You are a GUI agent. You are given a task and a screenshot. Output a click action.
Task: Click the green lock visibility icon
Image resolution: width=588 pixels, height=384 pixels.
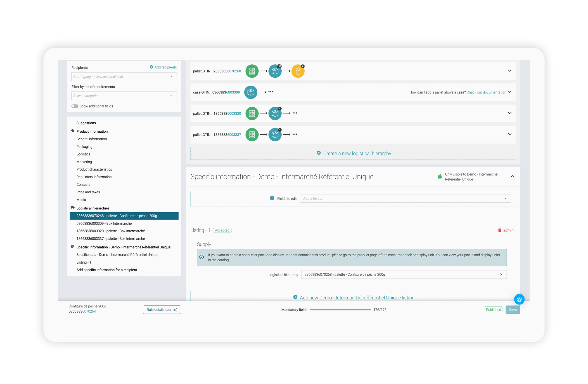point(440,176)
